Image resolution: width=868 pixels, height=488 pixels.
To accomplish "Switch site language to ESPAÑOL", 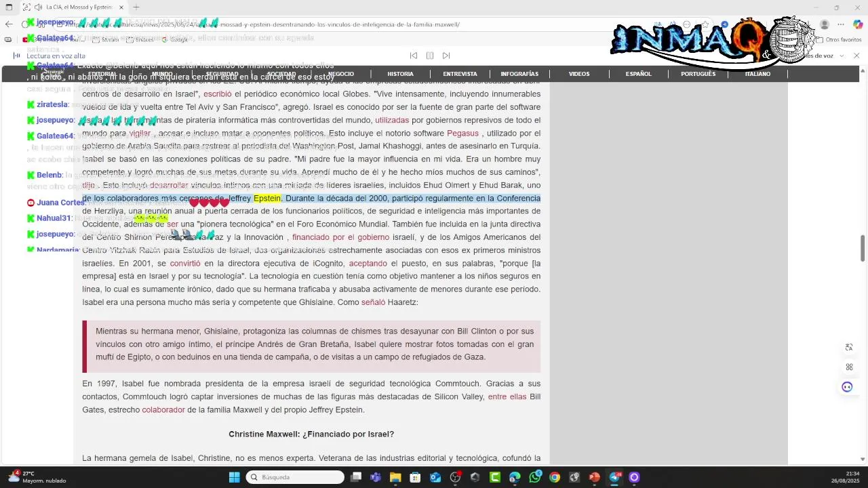I will tap(639, 74).
